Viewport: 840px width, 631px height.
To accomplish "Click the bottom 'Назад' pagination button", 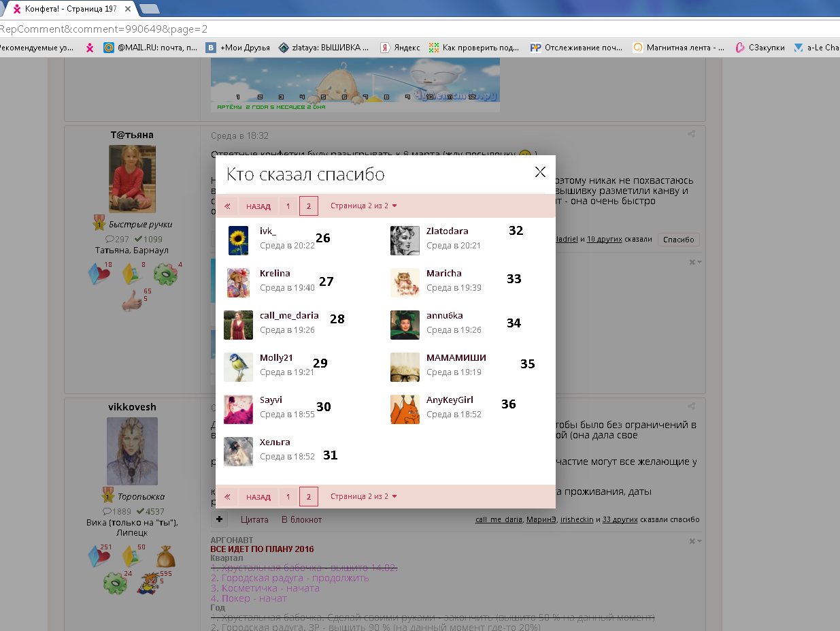I will pos(258,497).
